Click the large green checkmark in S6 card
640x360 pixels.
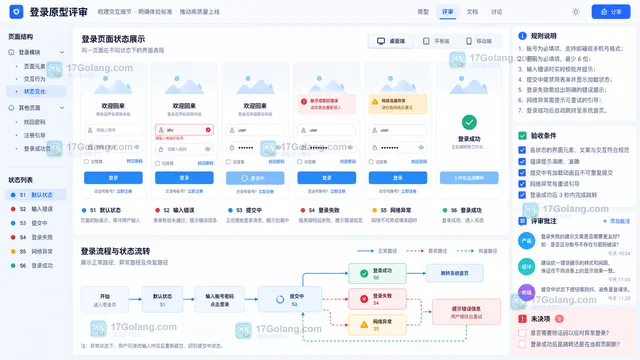tap(469, 122)
